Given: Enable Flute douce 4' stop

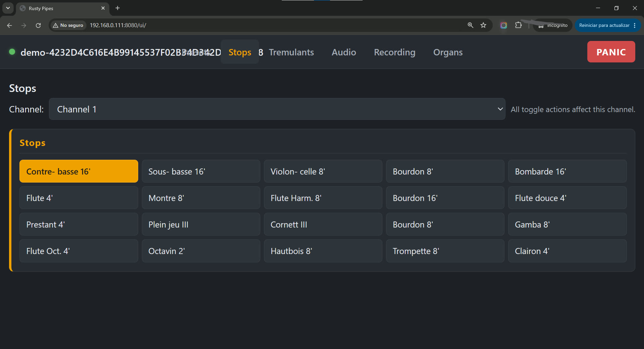Looking at the screenshot, I should 567,198.
